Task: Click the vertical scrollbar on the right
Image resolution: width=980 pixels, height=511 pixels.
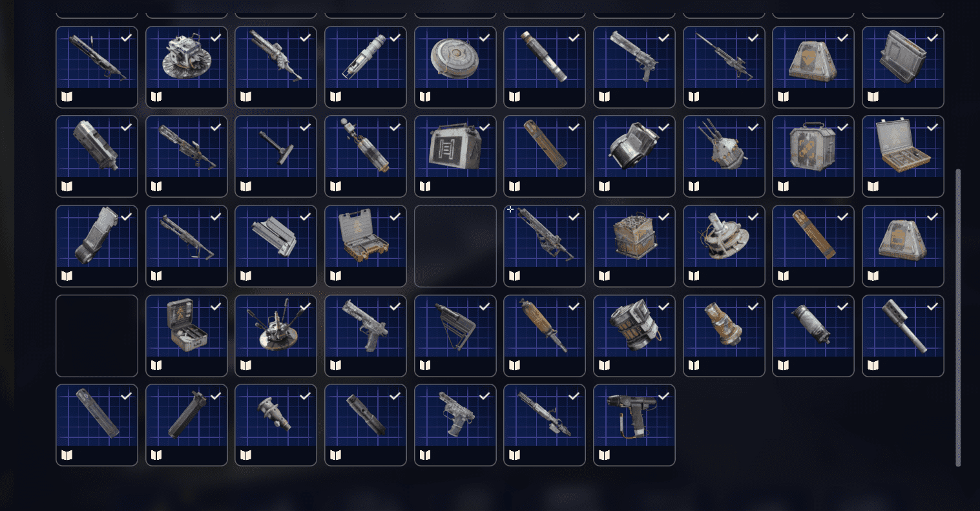Action: pyautogui.click(x=958, y=317)
